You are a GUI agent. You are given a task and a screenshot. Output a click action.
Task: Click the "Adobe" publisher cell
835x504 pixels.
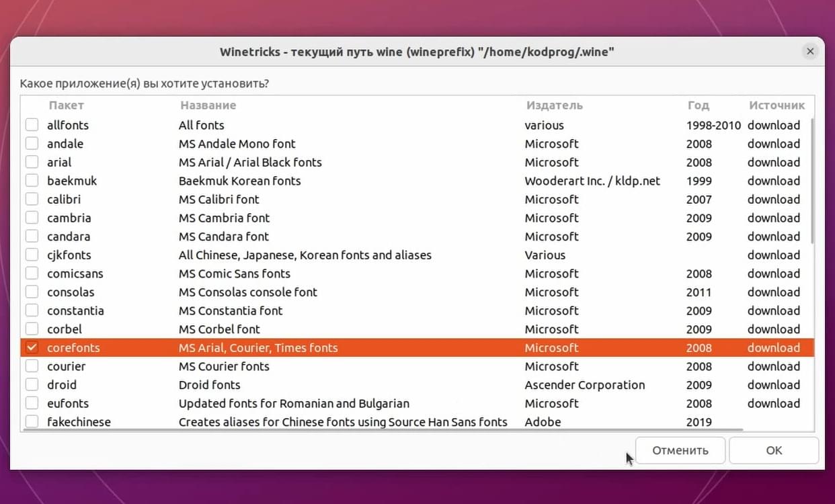click(x=543, y=422)
